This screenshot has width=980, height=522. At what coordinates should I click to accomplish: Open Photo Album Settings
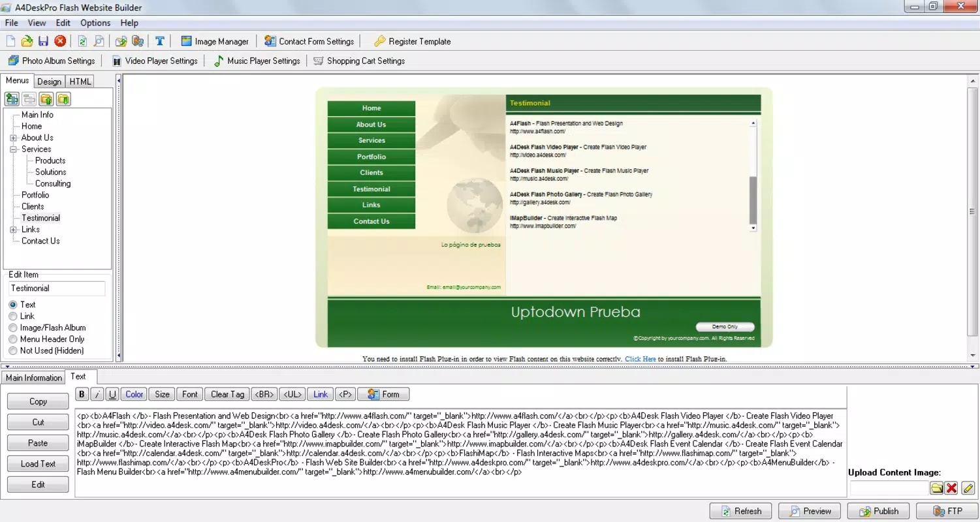pyautogui.click(x=52, y=61)
